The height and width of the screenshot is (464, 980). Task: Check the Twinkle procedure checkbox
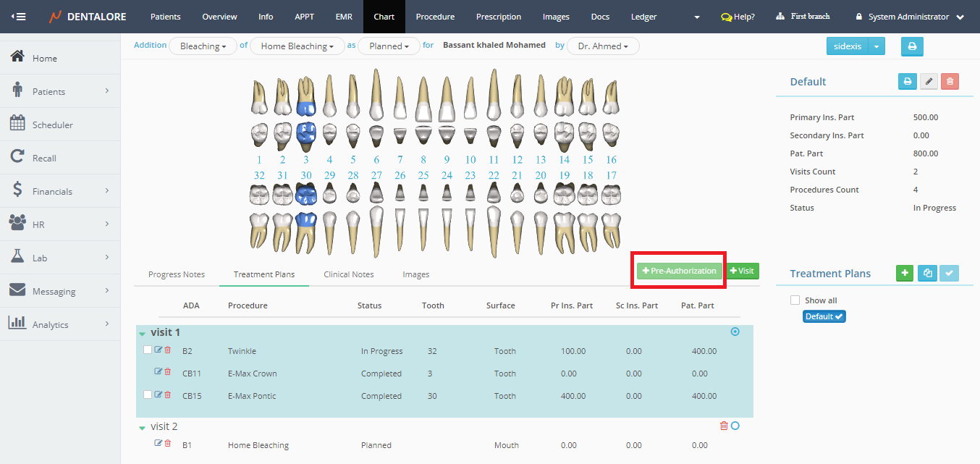[148, 350]
